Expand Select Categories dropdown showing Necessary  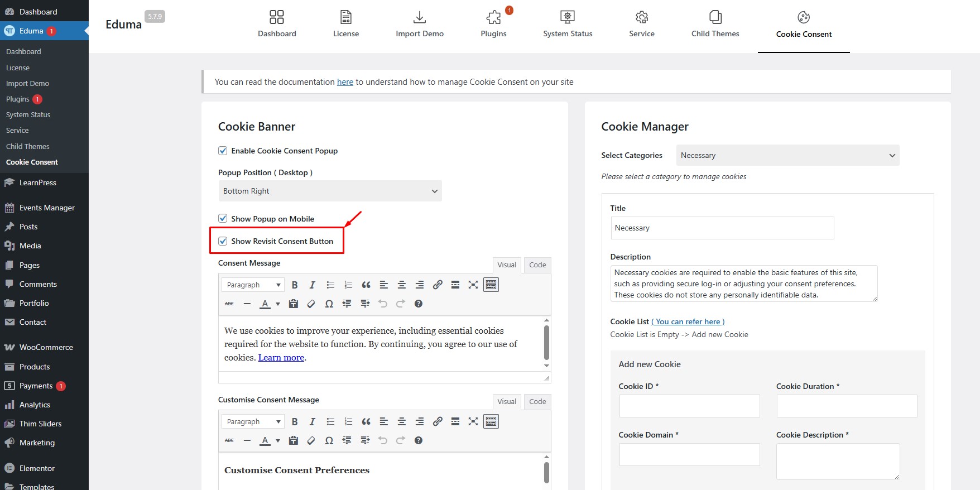787,155
